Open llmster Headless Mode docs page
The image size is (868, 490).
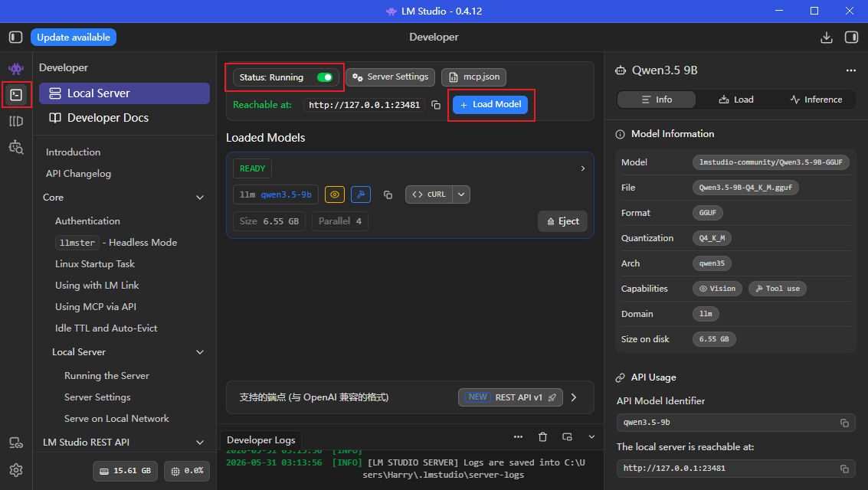[116, 243]
